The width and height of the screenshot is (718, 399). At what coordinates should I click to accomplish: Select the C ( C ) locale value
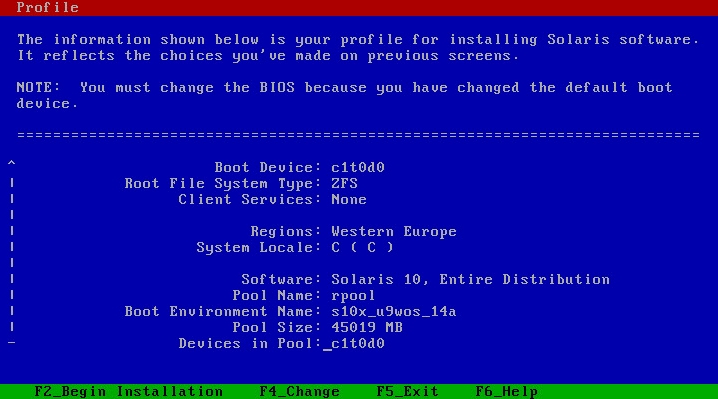click(x=362, y=247)
